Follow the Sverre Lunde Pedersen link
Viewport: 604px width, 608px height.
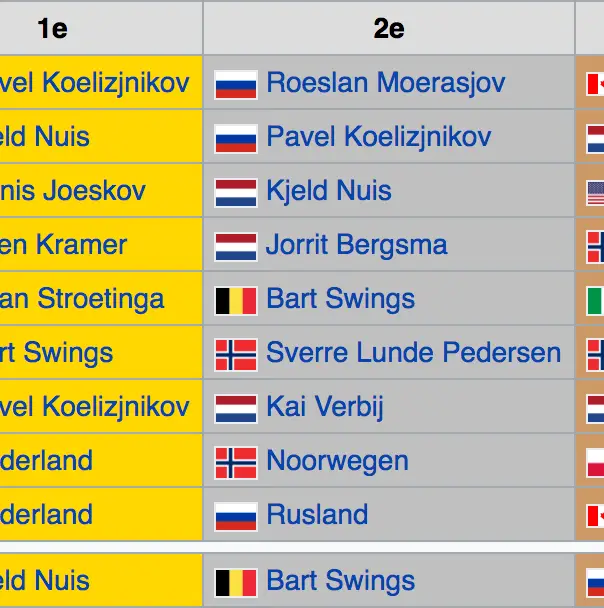413,353
